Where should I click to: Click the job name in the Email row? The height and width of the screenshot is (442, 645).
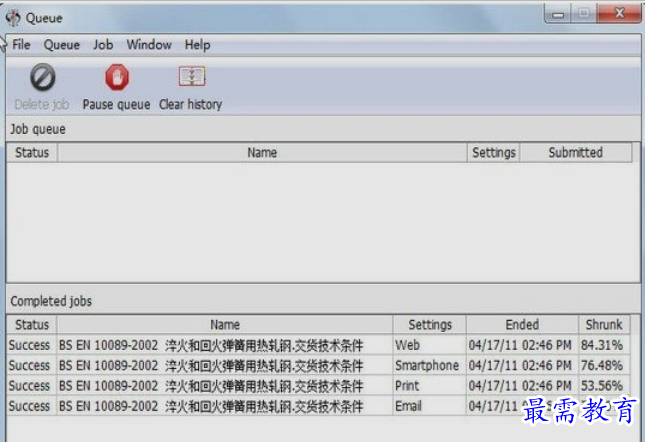pyautogui.click(x=211, y=406)
